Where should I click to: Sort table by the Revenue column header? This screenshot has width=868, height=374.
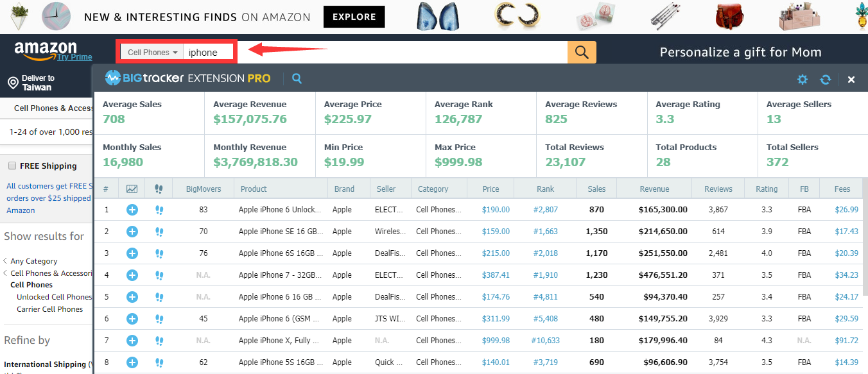(x=654, y=189)
